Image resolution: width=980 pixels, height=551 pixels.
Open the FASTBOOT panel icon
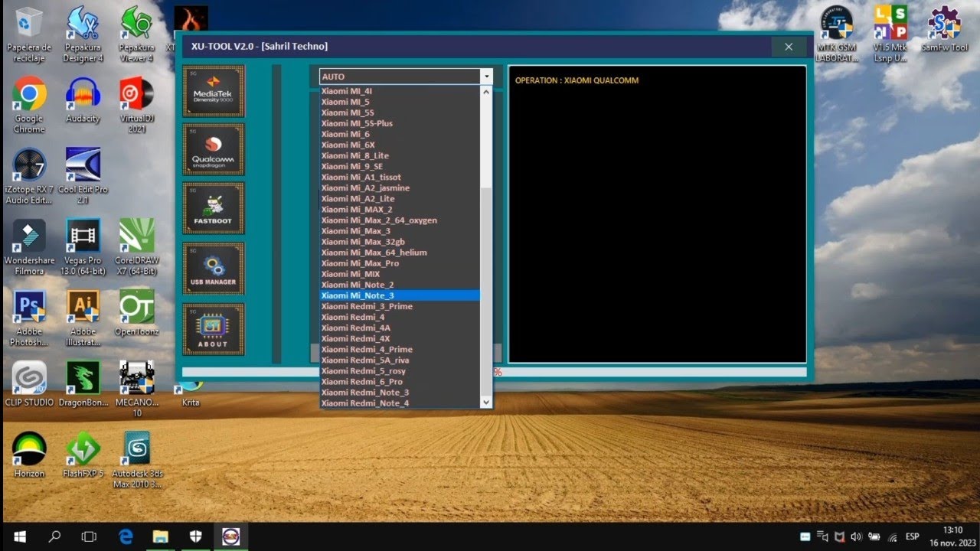click(x=213, y=208)
